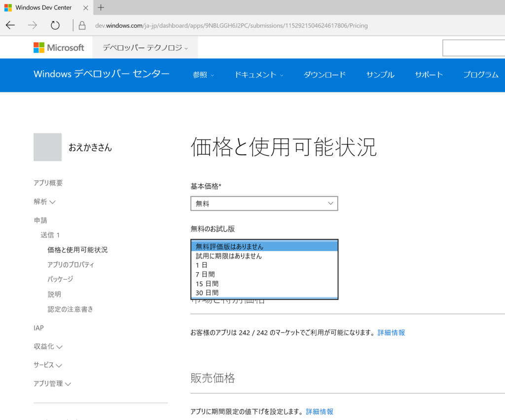Click the address bar URL
This screenshot has width=505, height=420.
(231, 26)
